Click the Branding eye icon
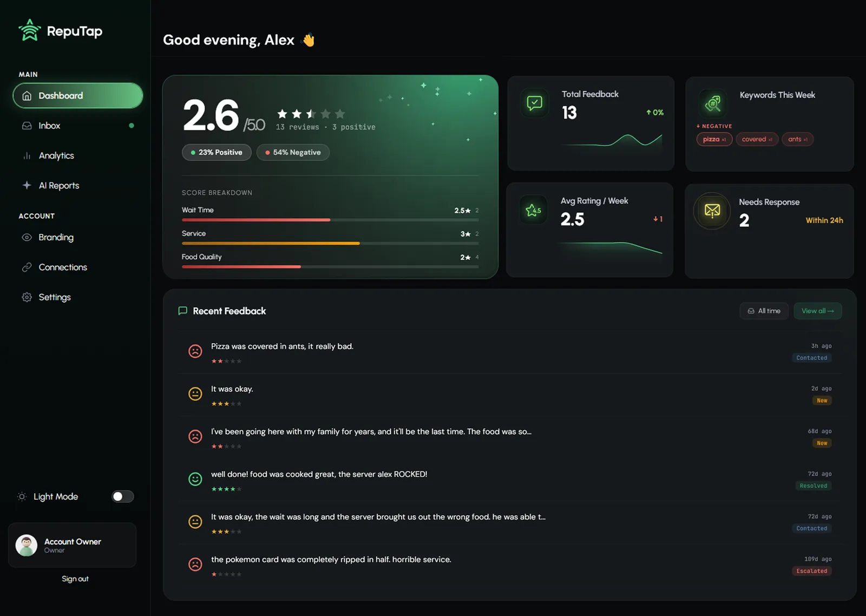866x616 pixels. (x=27, y=237)
